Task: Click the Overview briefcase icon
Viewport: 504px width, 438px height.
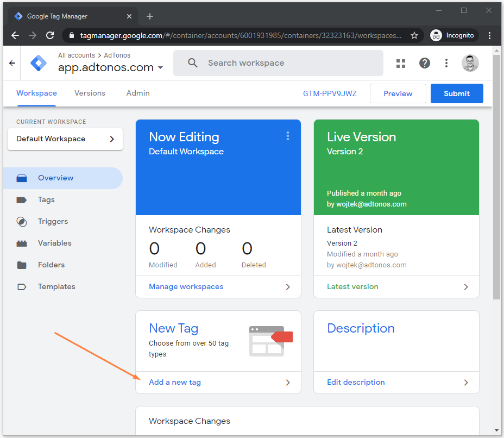Action: coord(22,178)
